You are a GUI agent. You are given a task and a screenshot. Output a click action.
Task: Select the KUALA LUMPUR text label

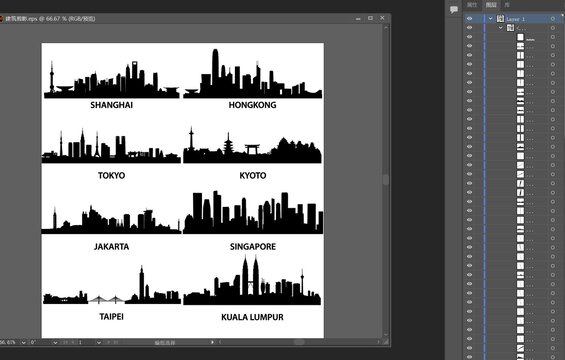click(252, 317)
